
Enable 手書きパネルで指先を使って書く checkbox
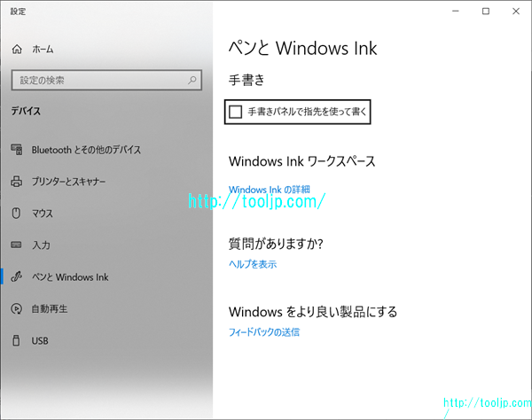click(x=235, y=112)
